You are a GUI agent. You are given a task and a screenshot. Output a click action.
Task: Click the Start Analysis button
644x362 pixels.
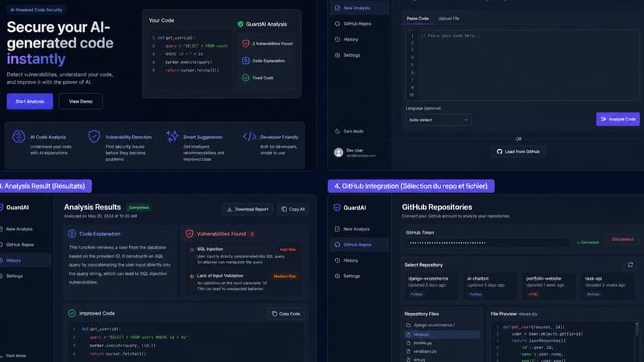coord(30,102)
